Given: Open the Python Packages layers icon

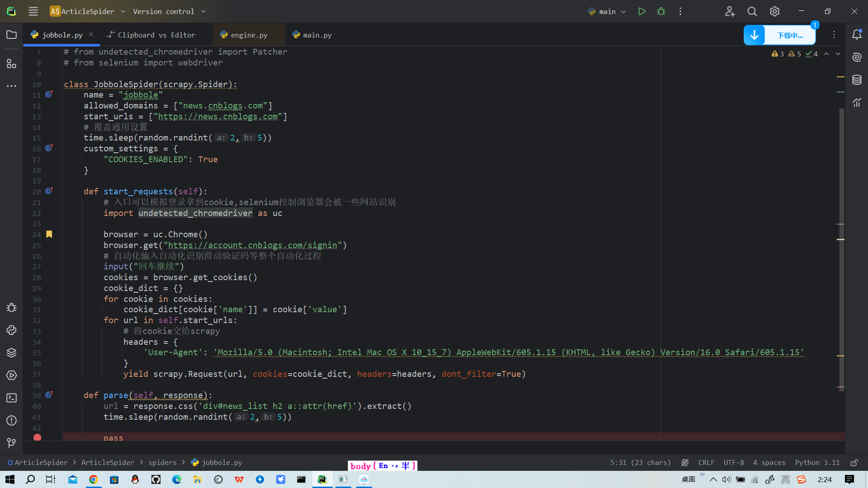Looking at the screenshot, I should 12,353.
